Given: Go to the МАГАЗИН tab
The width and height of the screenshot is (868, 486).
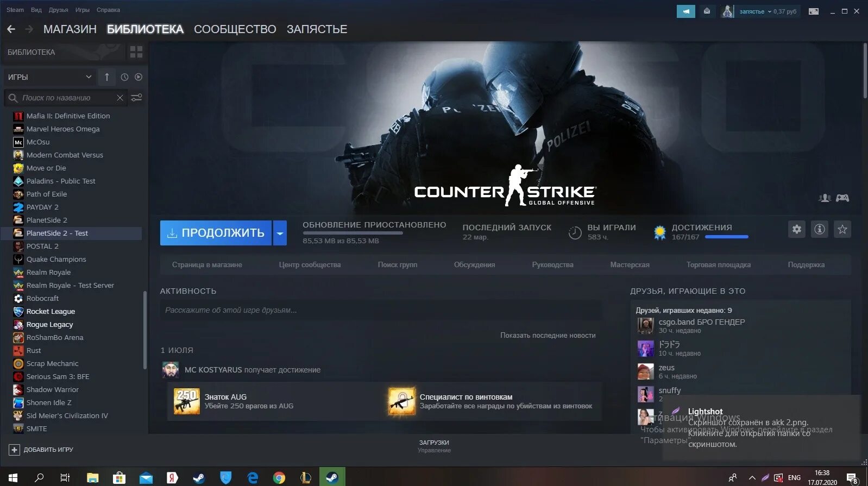Looking at the screenshot, I should (70, 29).
